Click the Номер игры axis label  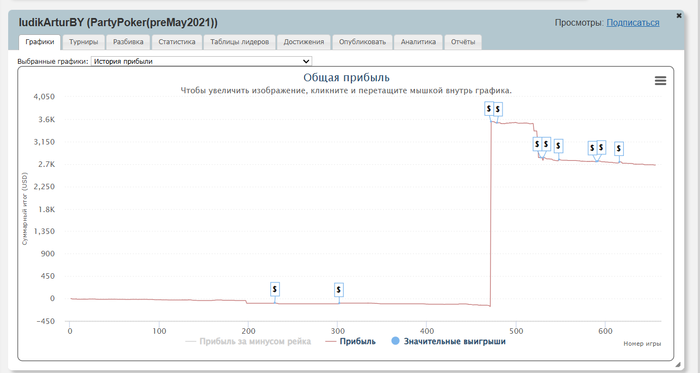(x=642, y=344)
